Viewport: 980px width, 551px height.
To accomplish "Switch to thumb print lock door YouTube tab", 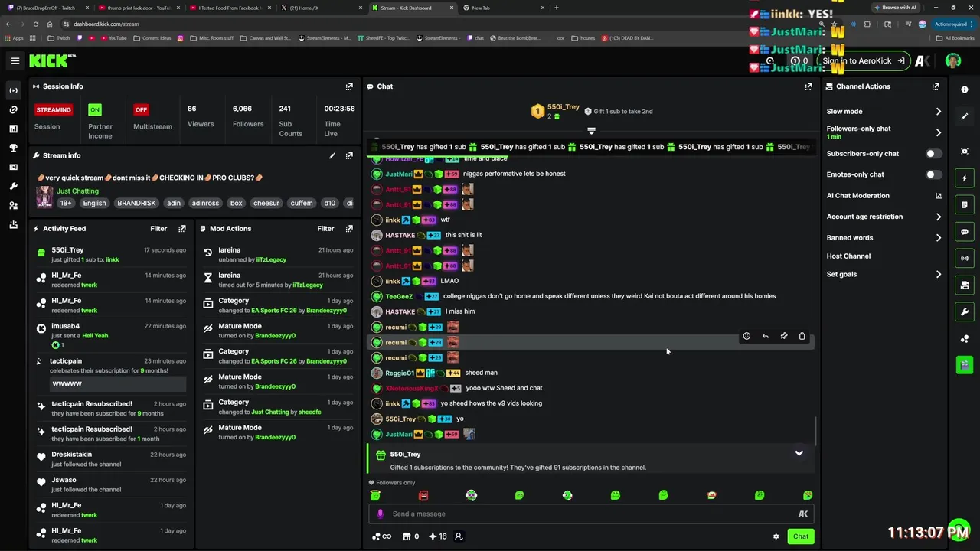I will (138, 8).
